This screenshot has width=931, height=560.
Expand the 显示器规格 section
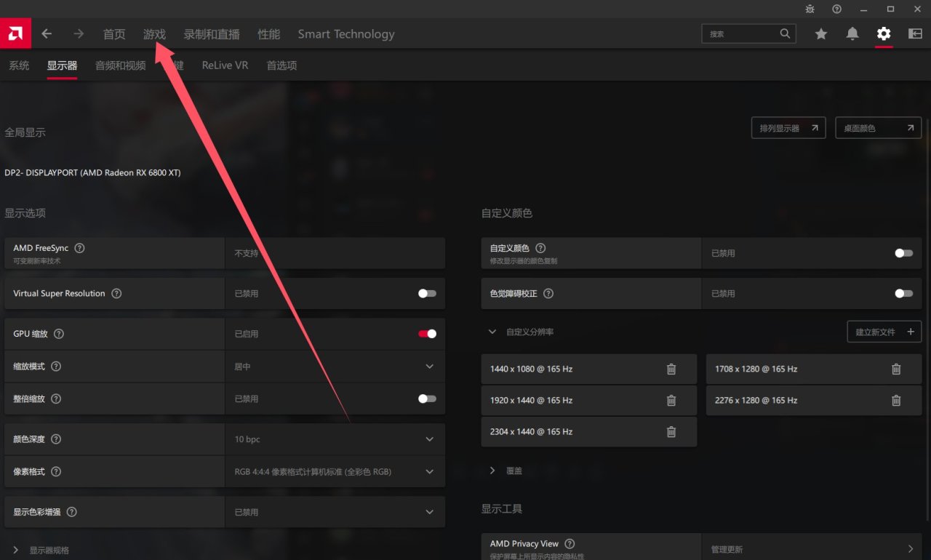(16, 551)
